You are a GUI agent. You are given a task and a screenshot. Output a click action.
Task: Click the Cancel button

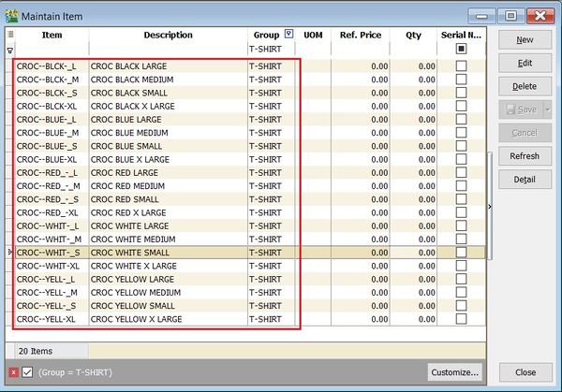coord(525,133)
